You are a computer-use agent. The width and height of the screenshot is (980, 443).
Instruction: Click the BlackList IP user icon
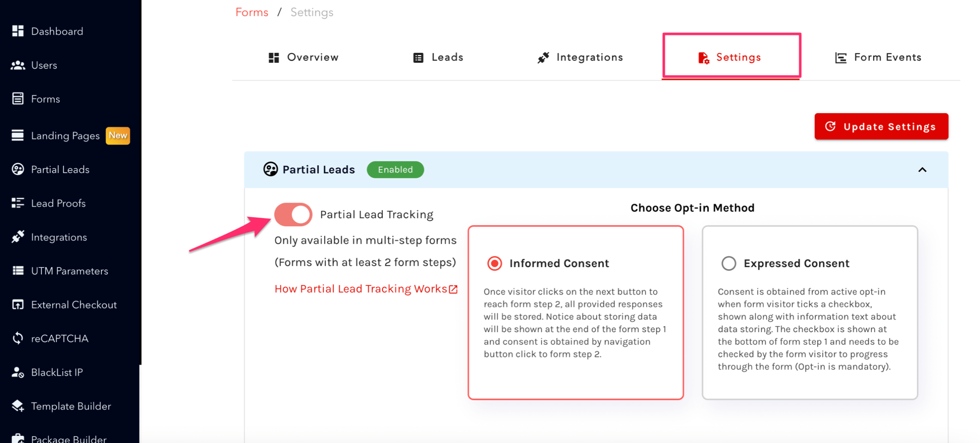(x=18, y=372)
